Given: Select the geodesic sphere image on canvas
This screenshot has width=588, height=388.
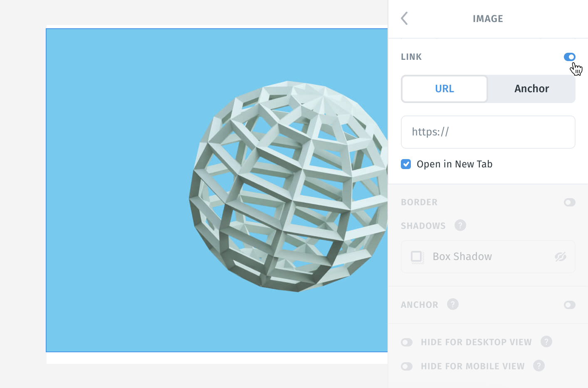Looking at the screenshot, I should [217, 190].
